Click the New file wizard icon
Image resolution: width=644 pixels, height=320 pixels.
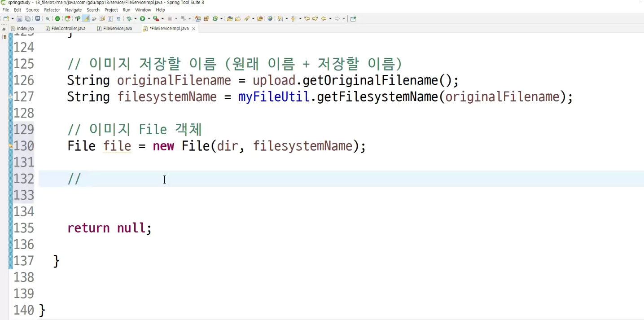point(6,18)
